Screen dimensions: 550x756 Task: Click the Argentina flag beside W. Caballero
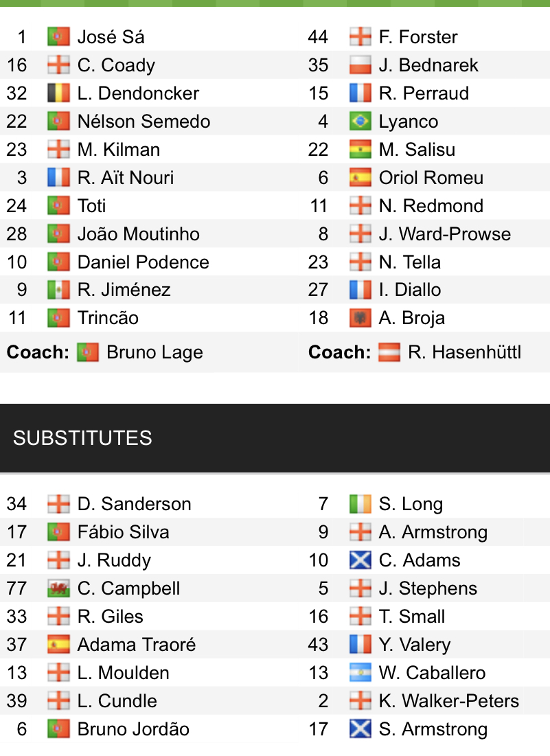click(360, 673)
